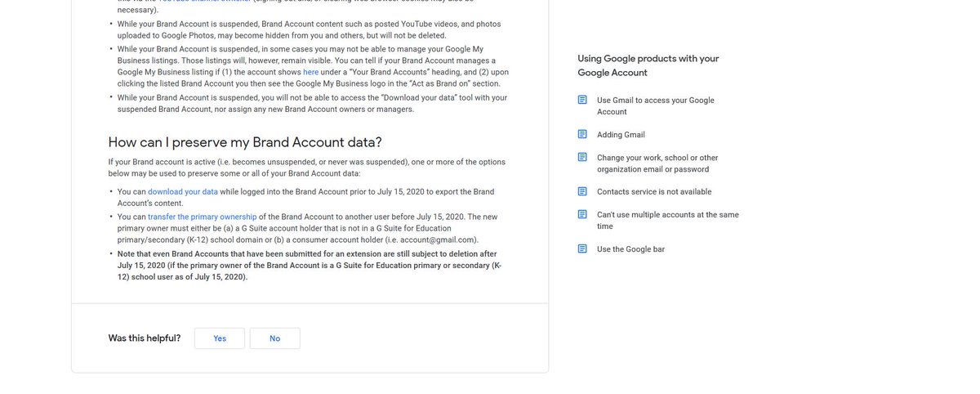The height and width of the screenshot is (394, 980).
Task: Click article icon beside Can't use multiple accounts
Action: click(x=582, y=214)
